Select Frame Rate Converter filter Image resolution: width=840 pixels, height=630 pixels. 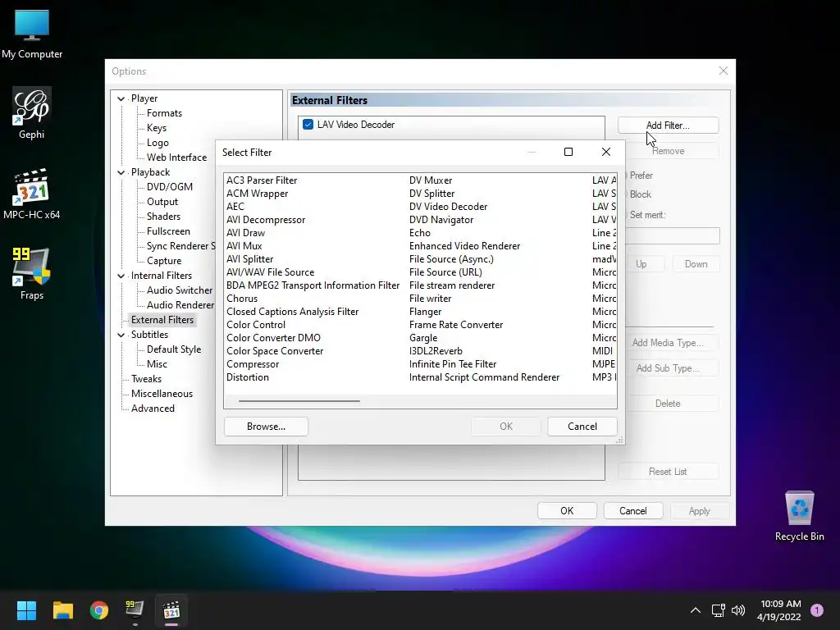click(x=456, y=325)
